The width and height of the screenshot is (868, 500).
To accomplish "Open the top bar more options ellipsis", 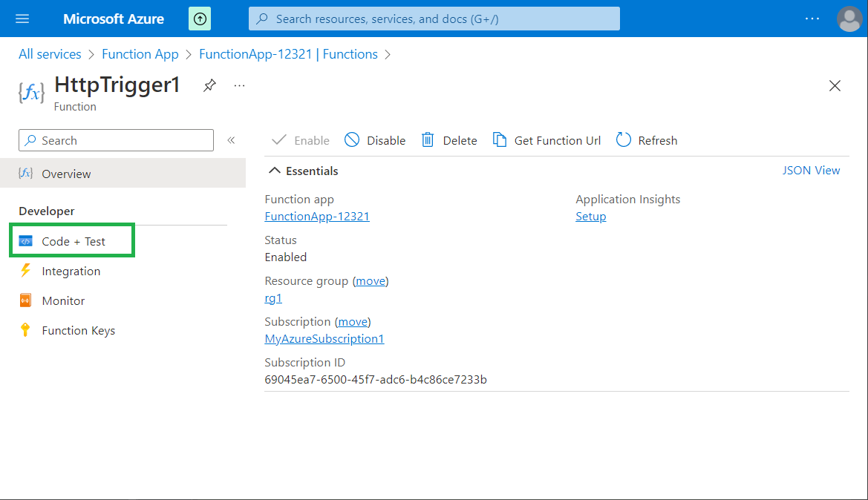I will 812,19.
